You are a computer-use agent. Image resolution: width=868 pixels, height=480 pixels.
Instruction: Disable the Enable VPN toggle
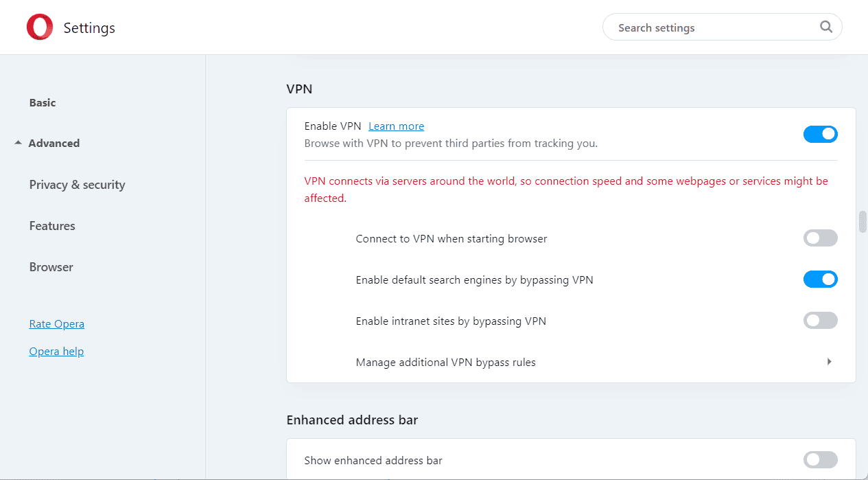[820, 134]
